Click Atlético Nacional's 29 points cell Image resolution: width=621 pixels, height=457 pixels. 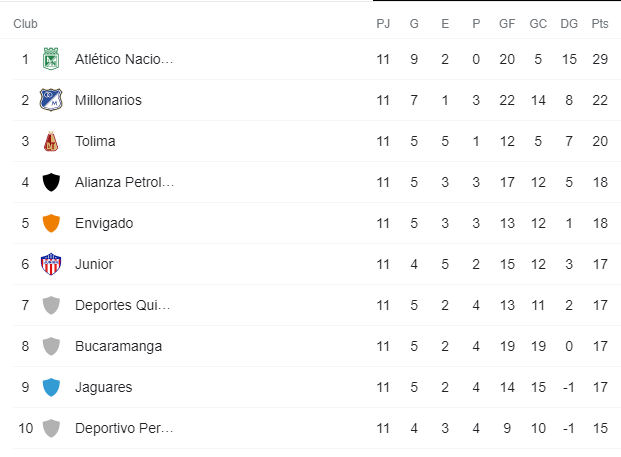pos(600,59)
